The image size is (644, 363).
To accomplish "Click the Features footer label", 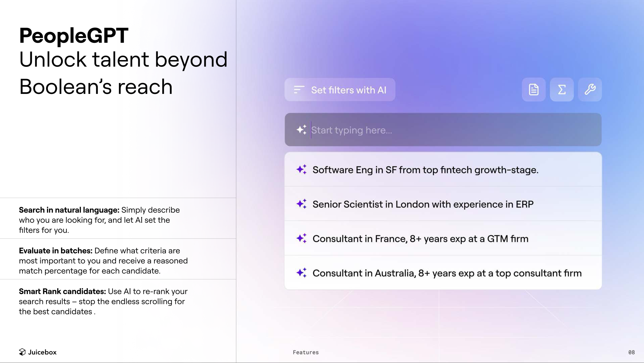I will (305, 352).
